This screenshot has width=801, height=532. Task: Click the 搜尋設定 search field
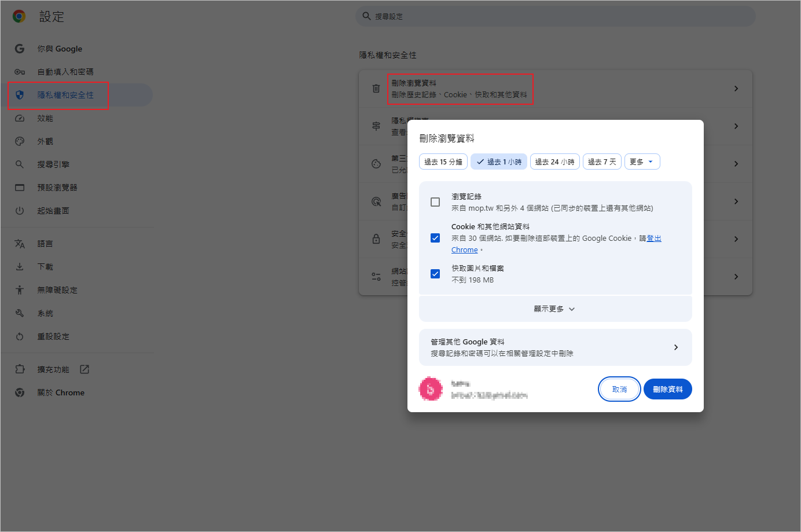556,16
